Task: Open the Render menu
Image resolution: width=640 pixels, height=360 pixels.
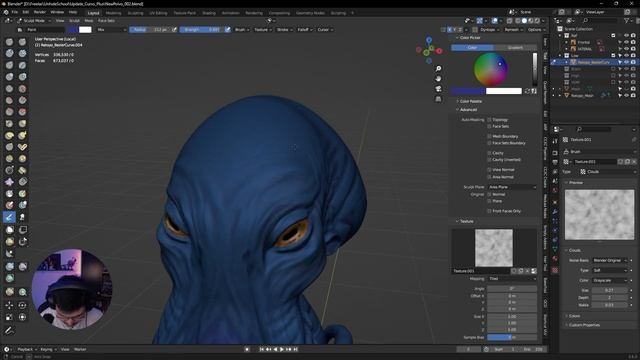Action: [40, 12]
